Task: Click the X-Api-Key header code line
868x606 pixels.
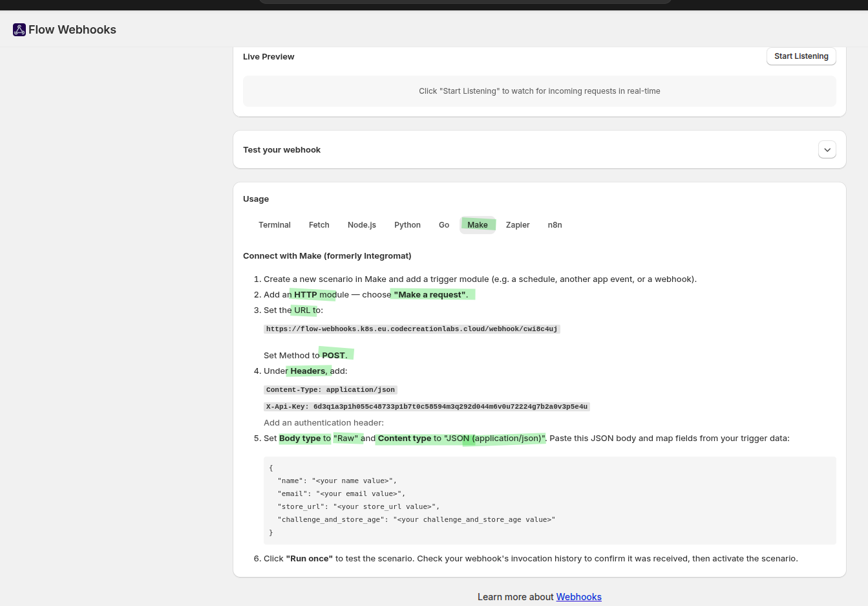Action: [427, 407]
